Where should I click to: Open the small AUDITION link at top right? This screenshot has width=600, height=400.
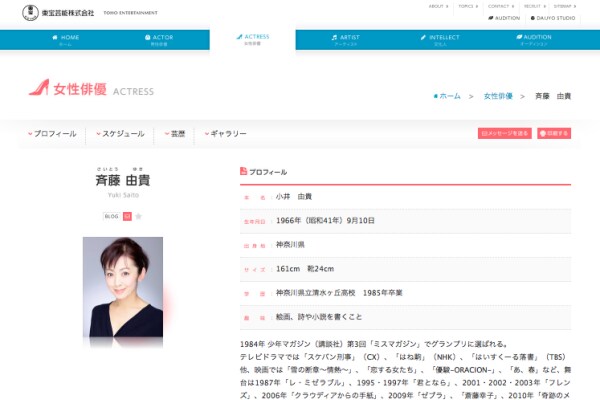(504, 18)
